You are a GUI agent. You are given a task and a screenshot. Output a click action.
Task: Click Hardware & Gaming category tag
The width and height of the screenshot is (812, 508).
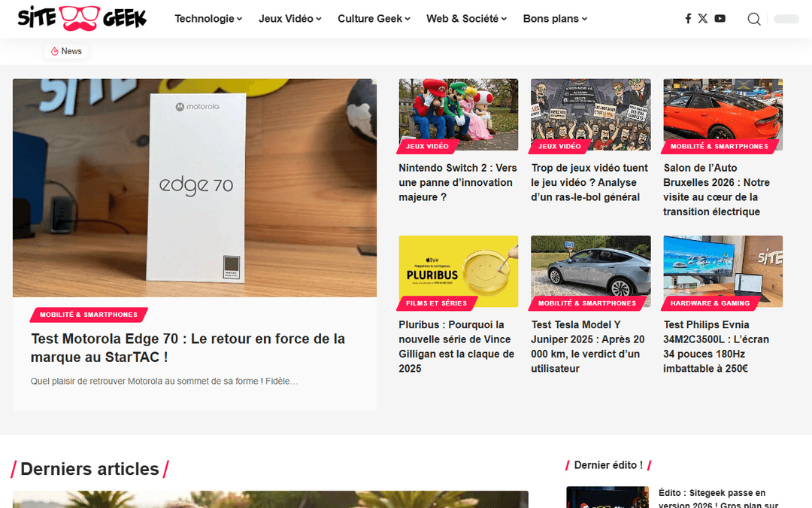(x=710, y=303)
